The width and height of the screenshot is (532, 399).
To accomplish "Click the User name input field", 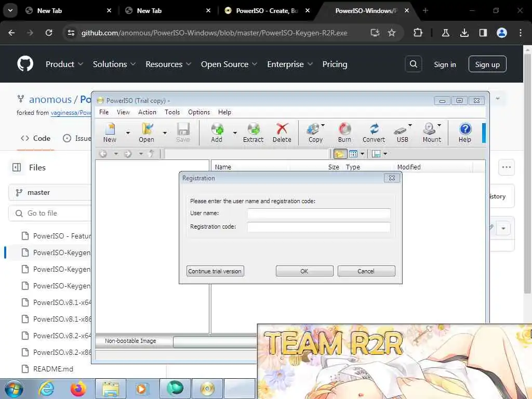I will coord(318,214).
